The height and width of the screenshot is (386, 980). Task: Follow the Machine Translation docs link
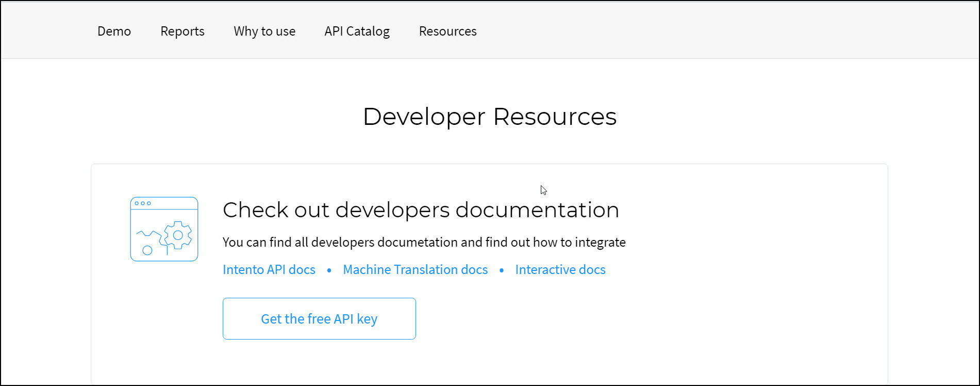pyautogui.click(x=415, y=270)
